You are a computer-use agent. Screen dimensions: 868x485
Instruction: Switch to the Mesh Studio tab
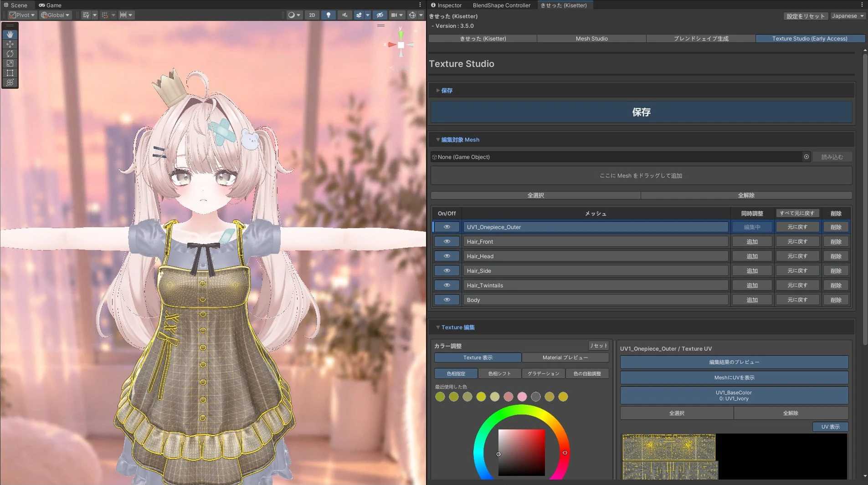pyautogui.click(x=591, y=39)
